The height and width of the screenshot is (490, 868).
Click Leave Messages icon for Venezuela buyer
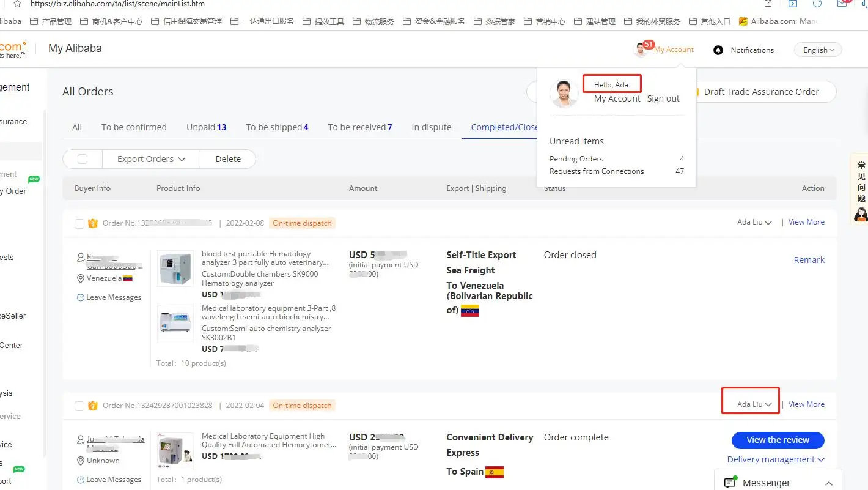[x=81, y=297]
